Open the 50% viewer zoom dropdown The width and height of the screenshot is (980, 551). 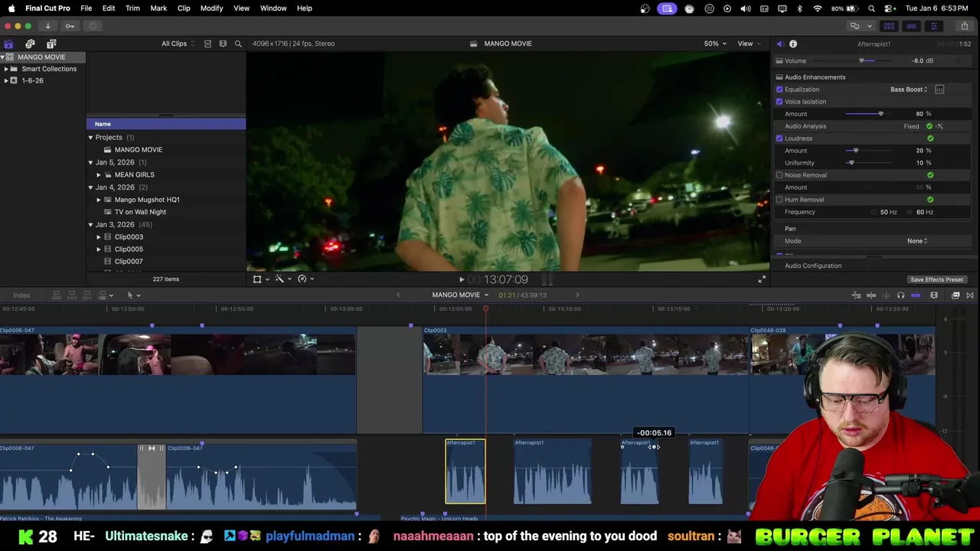[x=715, y=44]
